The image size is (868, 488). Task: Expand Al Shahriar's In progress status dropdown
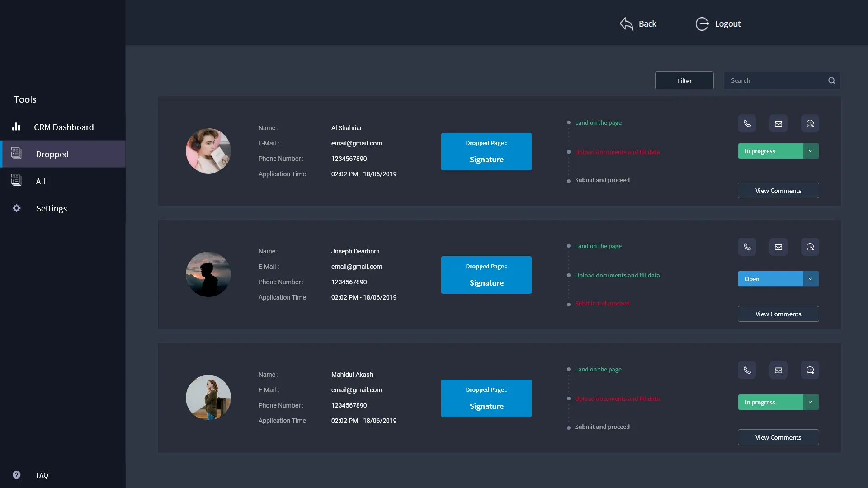coord(811,151)
